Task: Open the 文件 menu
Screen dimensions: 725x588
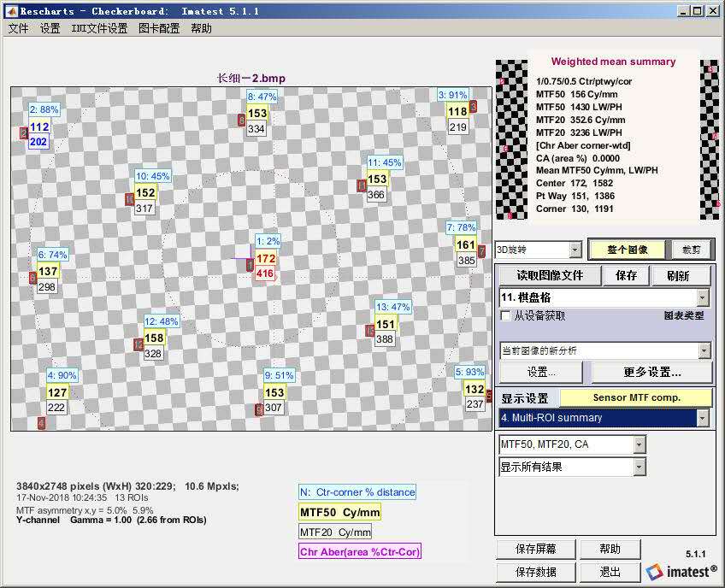Action: coord(18,28)
